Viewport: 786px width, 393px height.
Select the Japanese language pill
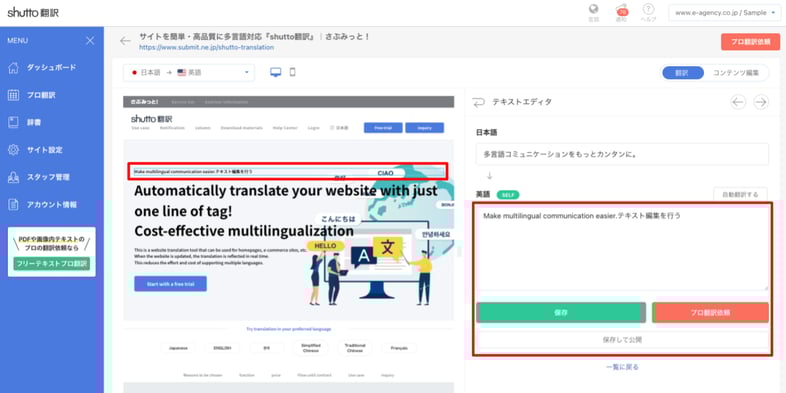click(178, 348)
